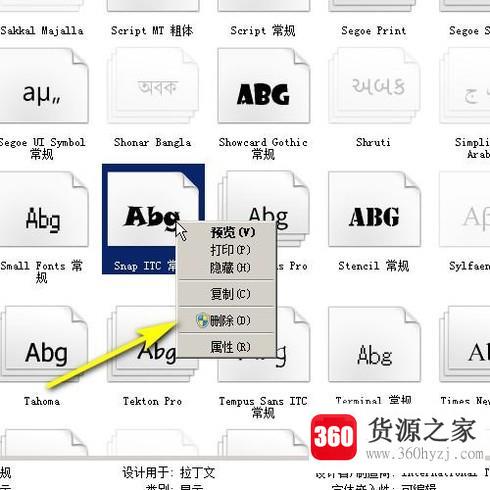Click the 设计用于: 拉丁文 details text
Screen dimensions: 490x490
(x=169, y=473)
